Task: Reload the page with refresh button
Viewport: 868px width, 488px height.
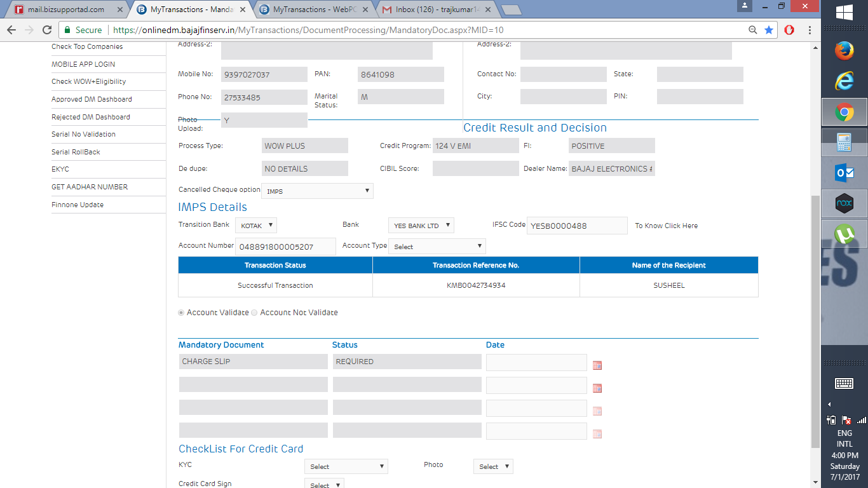Action: (x=46, y=30)
